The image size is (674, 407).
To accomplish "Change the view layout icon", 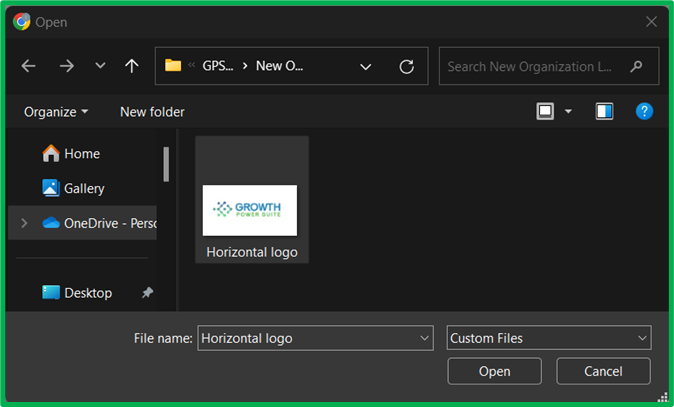I will (545, 111).
